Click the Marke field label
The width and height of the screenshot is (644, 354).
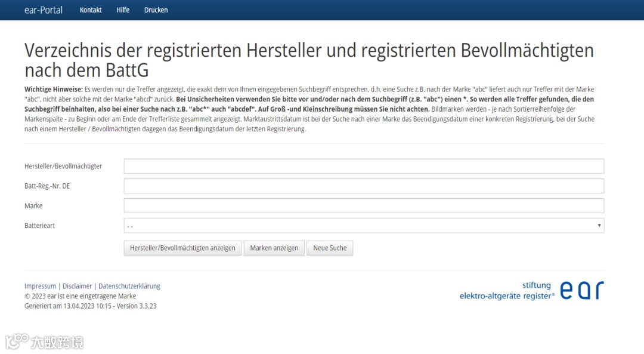(33, 205)
